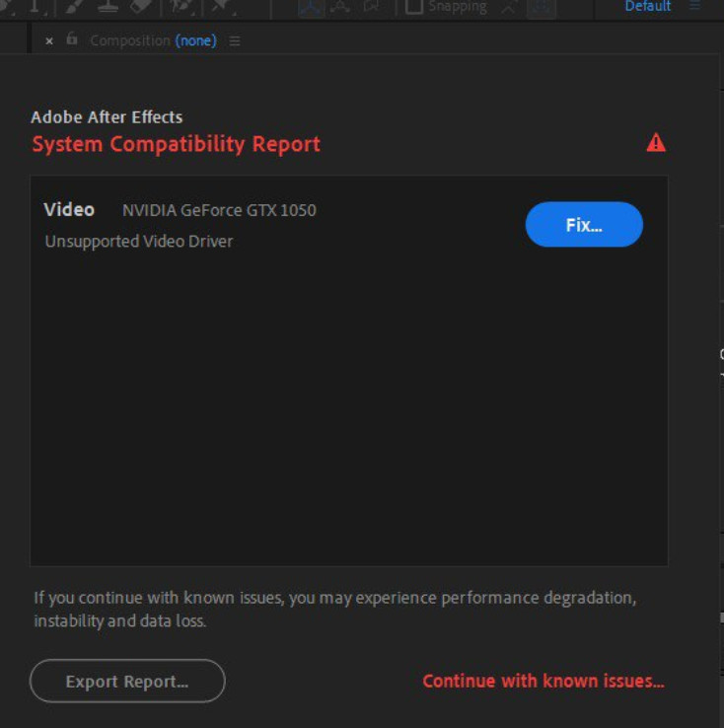Click the Video label in the report
Screen dimensions: 724x728
tap(69, 210)
